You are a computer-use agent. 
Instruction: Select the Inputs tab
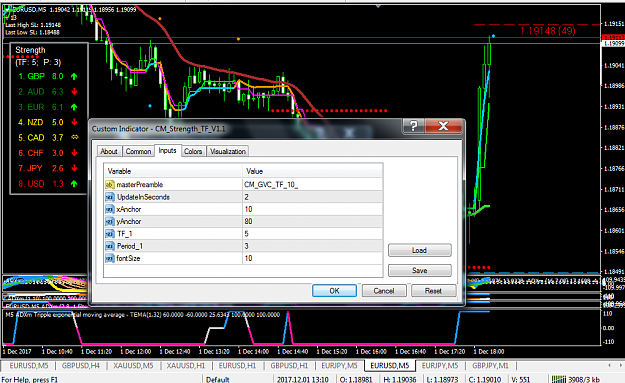tap(167, 151)
